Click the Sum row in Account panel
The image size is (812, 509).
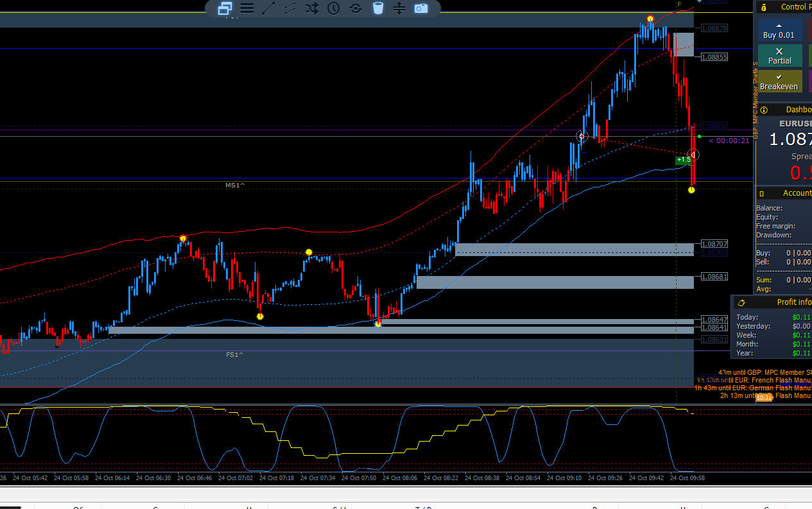783,280
